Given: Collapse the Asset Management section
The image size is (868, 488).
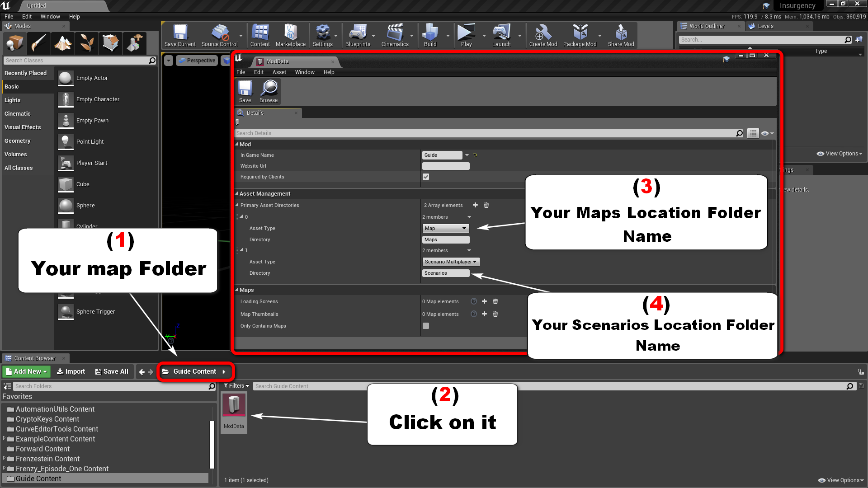Looking at the screenshot, I should pos(236,193).
